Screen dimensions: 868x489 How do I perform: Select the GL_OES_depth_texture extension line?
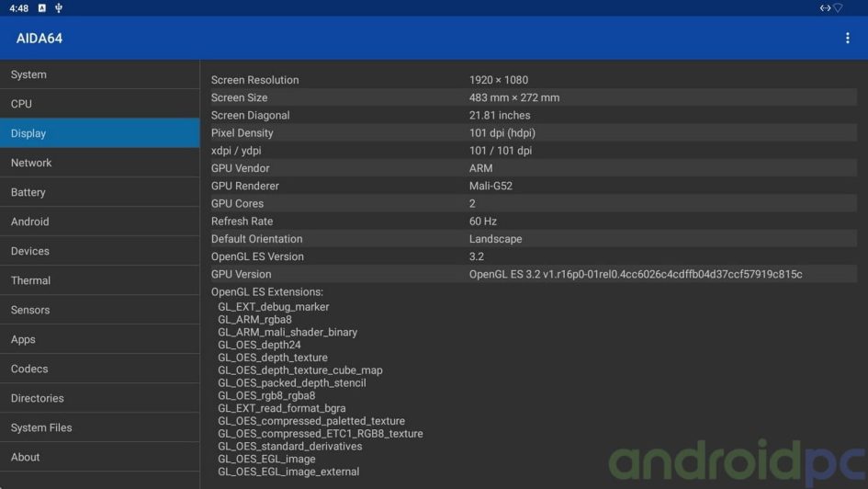click(273, 358)
